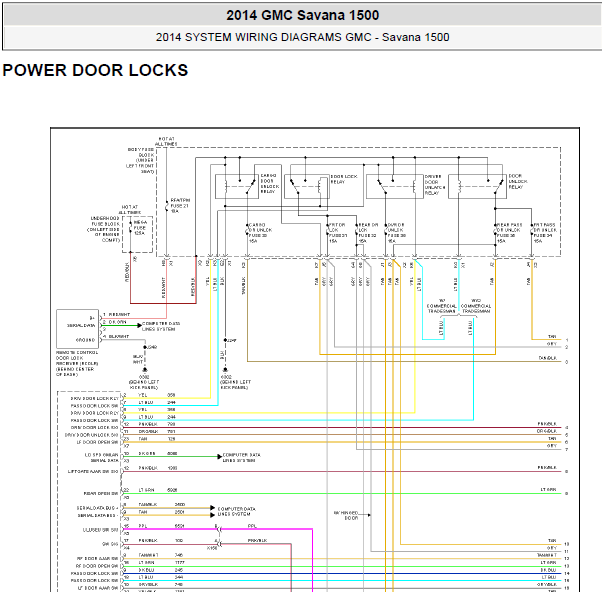The height and width of the screenshot is (592, 602).
Task: Select the Drv Door Unlock Sw label
Action: click(x=91, y=435)
